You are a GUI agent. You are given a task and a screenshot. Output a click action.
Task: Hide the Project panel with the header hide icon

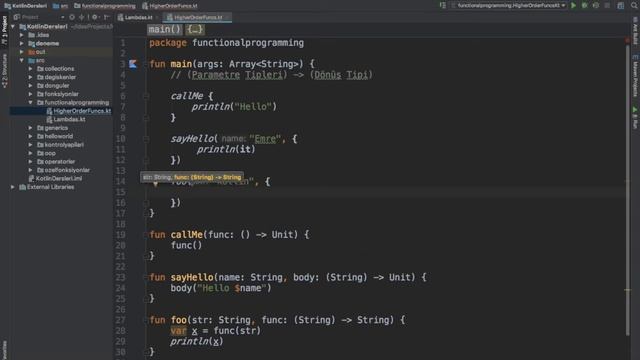tap(107, 17)
